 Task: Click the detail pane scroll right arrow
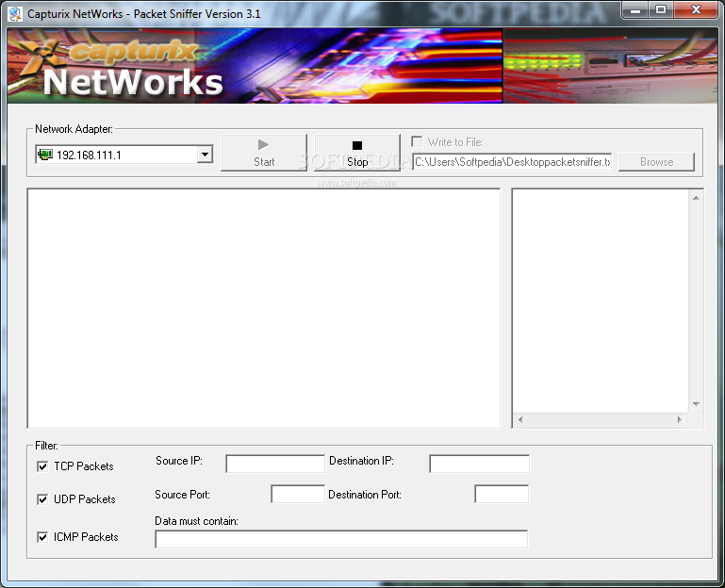(679, 419)
